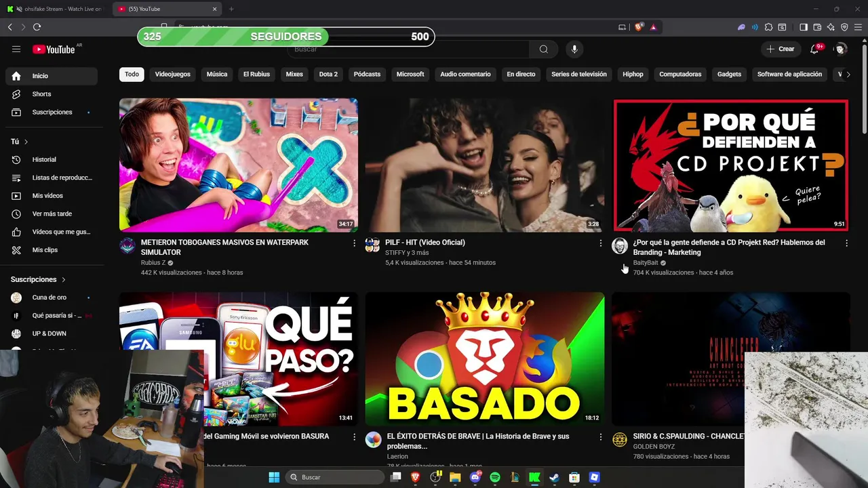
Task: Click the YouTube search input field
Action: coord(408,49)
